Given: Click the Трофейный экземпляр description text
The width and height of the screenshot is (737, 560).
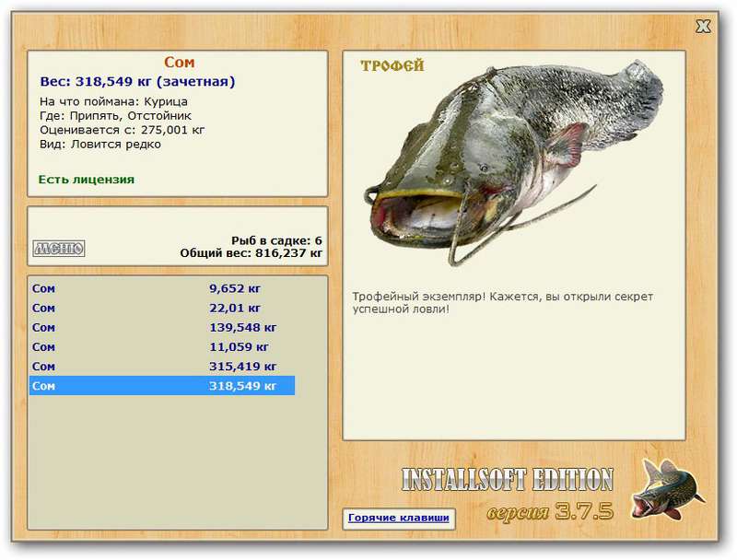Looking at the screenshot, I should click(502, 303).
